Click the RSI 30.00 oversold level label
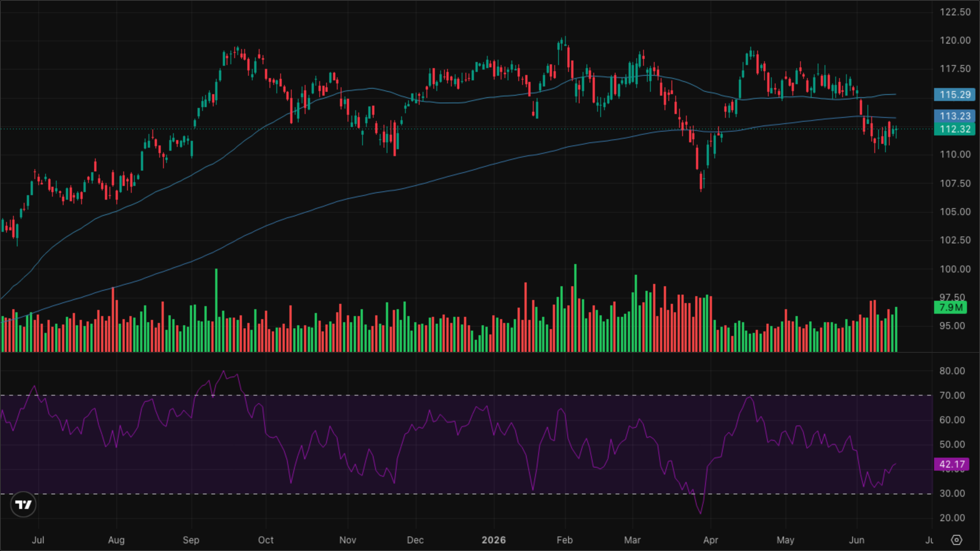 [x=952, y=493]
